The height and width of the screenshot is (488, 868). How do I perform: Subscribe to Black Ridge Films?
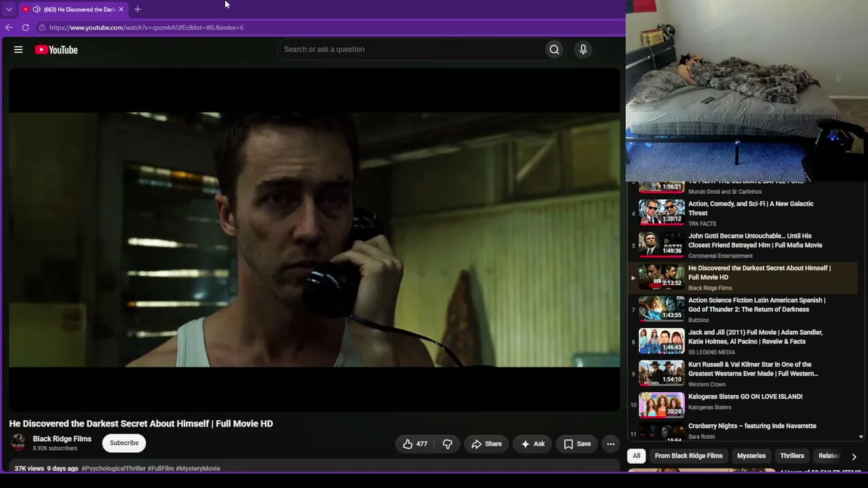(124, 443)
